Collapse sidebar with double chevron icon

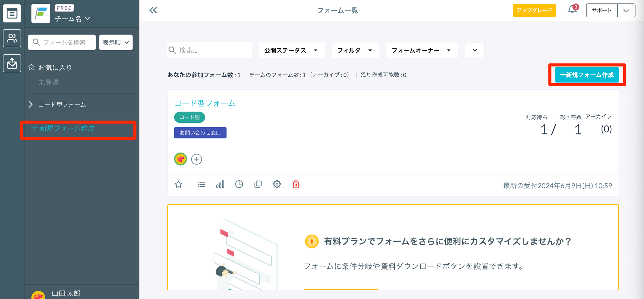tap(153, 10)
